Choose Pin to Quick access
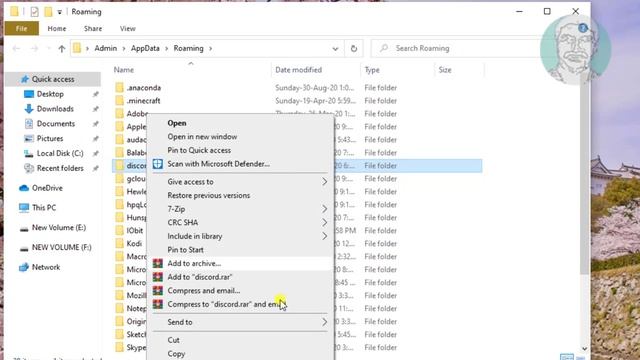640x360 pixels. pyautogui.click(x=199, y=150)
